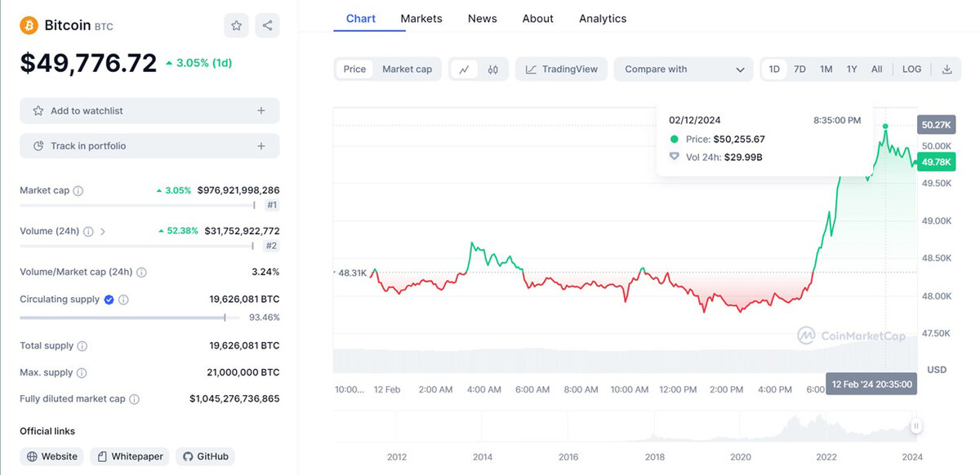Click the star favorite icon beside Bitcoin
The image size is (980, 475).
(236, 25)
